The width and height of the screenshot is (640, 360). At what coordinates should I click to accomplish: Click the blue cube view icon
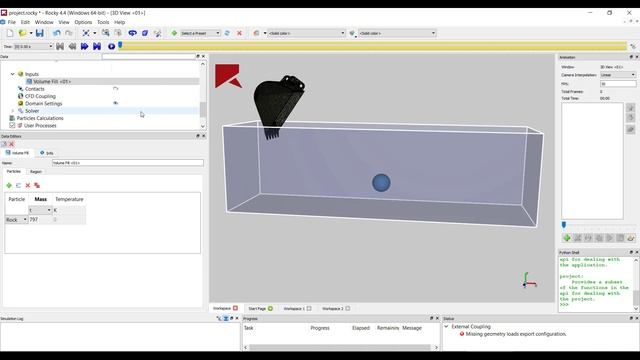click(144, 33)
